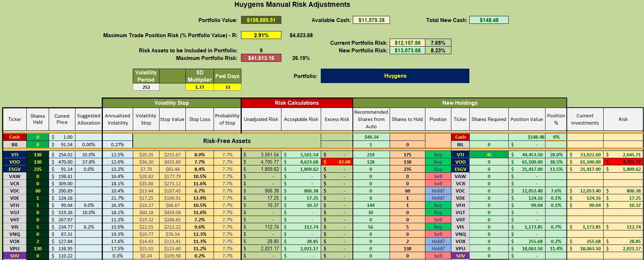This screenshot has width=644, height=260.
Task: Click the BIL ticker in first column
Action: (x=14, y=144)
